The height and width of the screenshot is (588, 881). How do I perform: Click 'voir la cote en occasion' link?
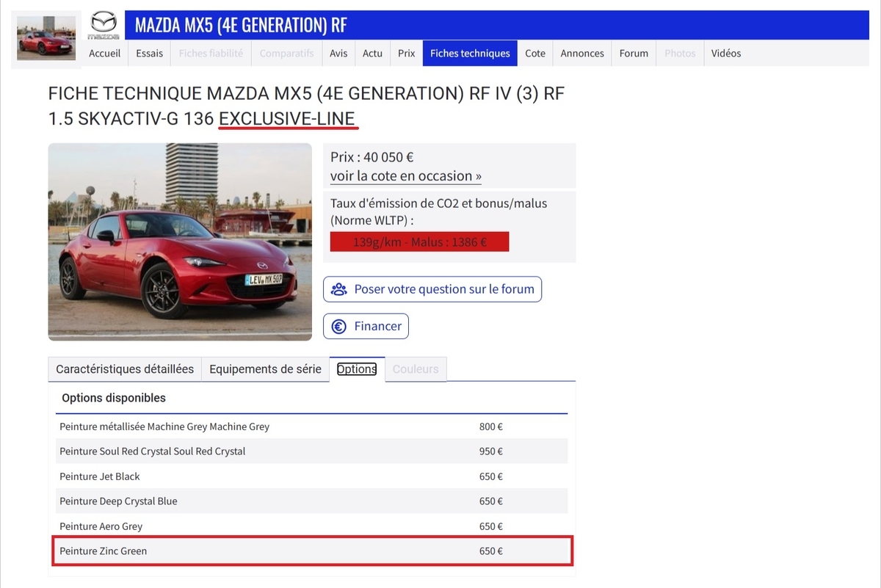[406, 176]
